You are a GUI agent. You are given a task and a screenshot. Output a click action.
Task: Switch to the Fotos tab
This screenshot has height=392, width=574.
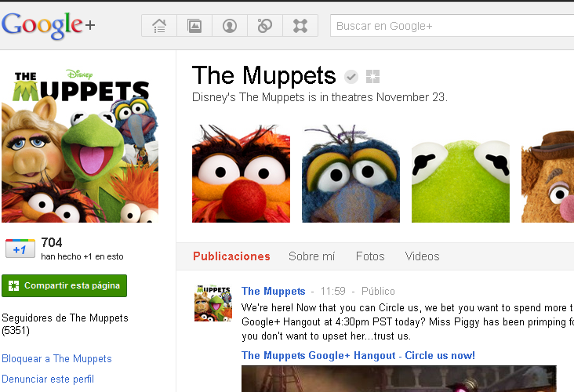pos(370,256)
